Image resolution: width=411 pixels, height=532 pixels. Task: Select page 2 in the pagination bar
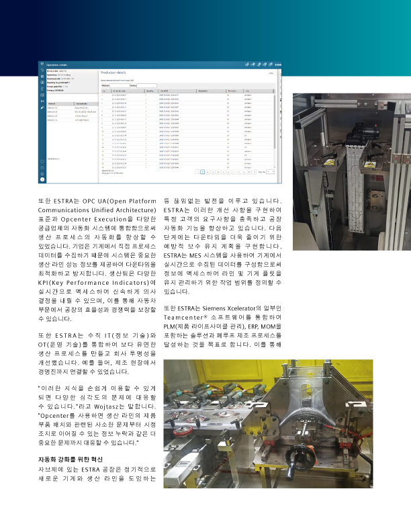point(208,172)
